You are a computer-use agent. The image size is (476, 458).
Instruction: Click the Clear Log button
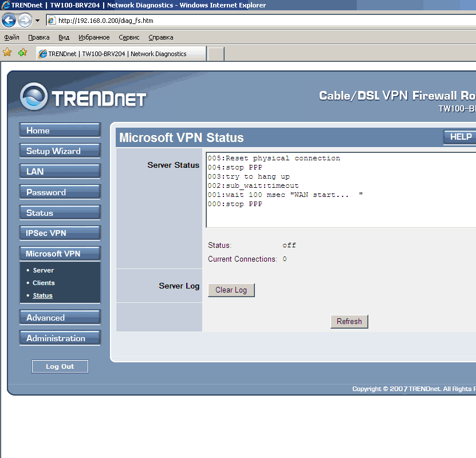coord(231,290)
